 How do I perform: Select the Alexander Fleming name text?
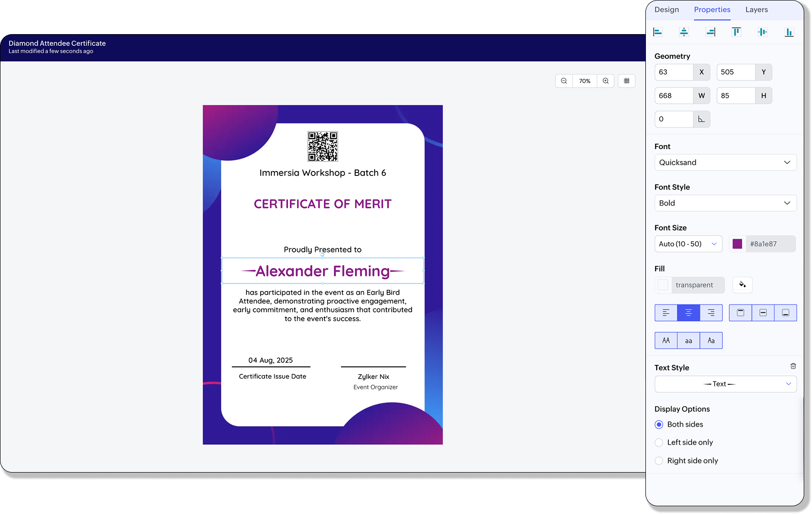322,271
